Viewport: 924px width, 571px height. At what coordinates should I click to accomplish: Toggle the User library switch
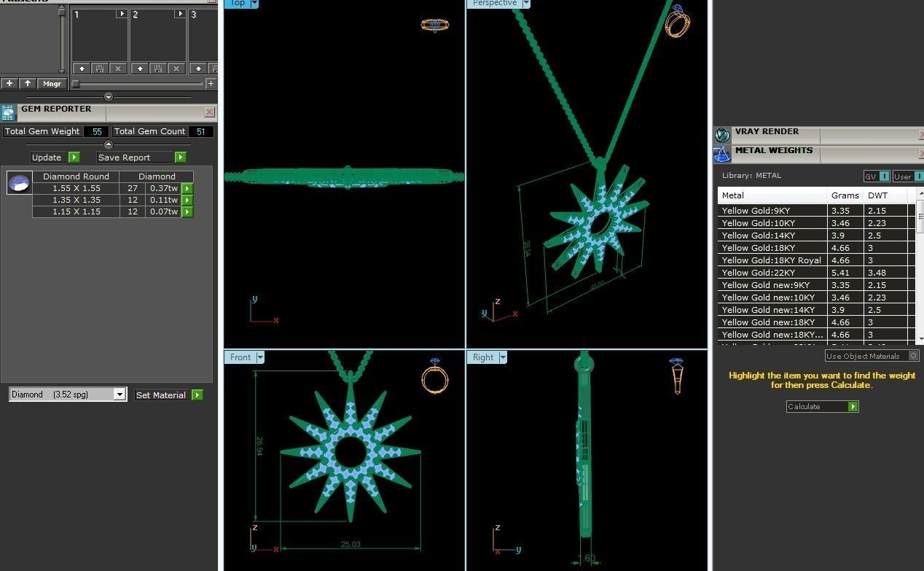pyautogui.click(x=908, y=176)
